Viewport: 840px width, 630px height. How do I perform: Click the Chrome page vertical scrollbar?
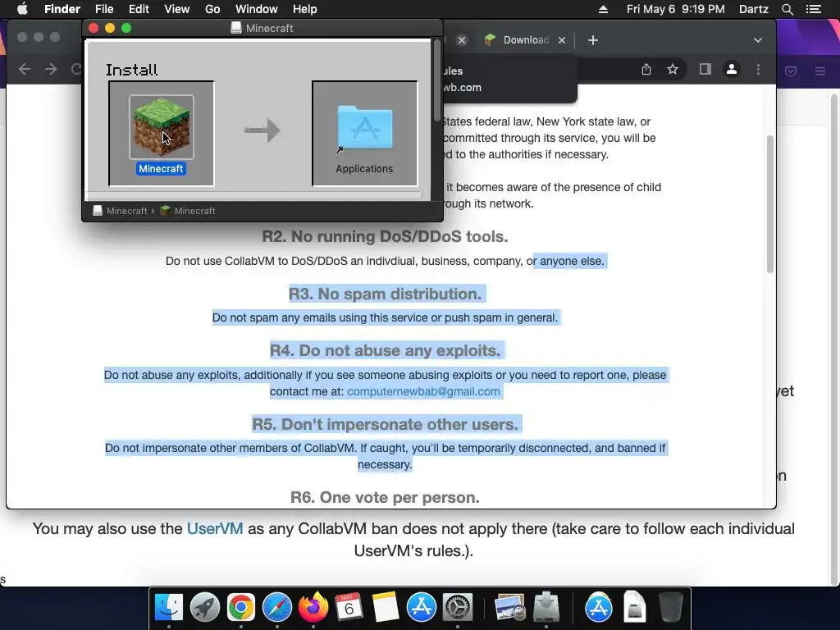(769, 203)
